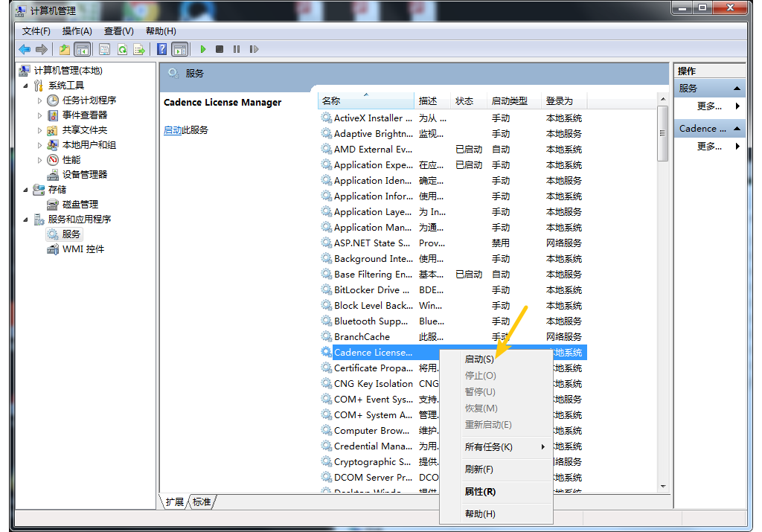Open 更多 under 服务 in Actions pane
Image resolution: width=762 pixels, height=532 pixels.
709,106
